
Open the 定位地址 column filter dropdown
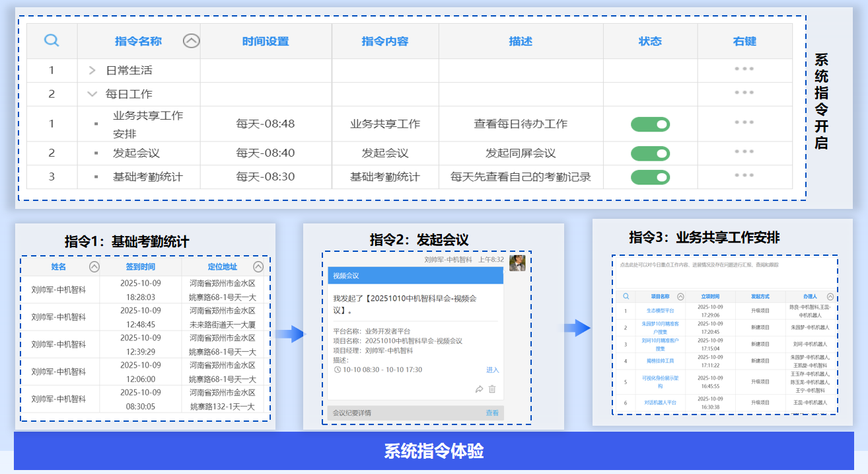coord(258,267)
